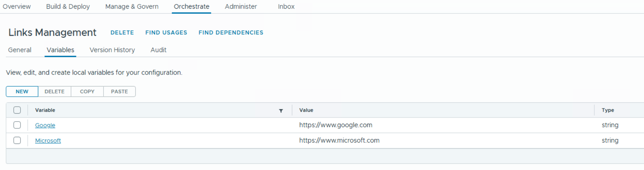The height and width of the screenshot is (170, 644).
Task: Open the Google variable link
Action: pos(45,125)
